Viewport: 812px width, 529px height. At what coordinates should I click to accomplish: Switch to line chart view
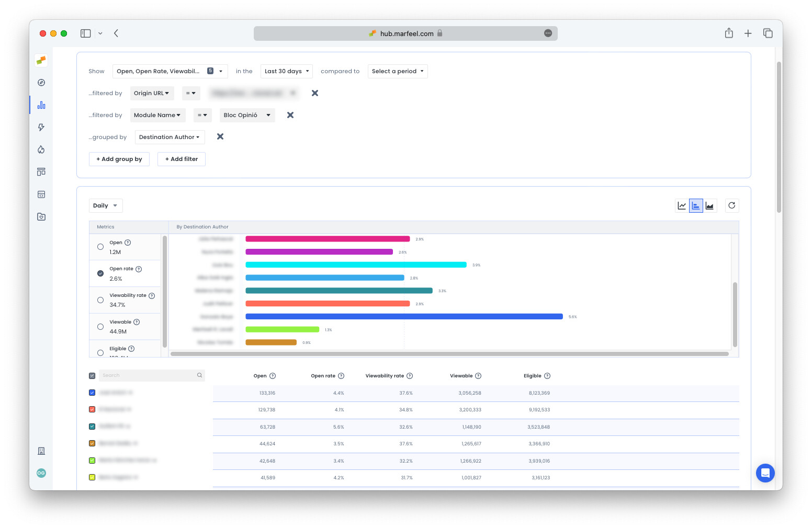tap(682, 206)
